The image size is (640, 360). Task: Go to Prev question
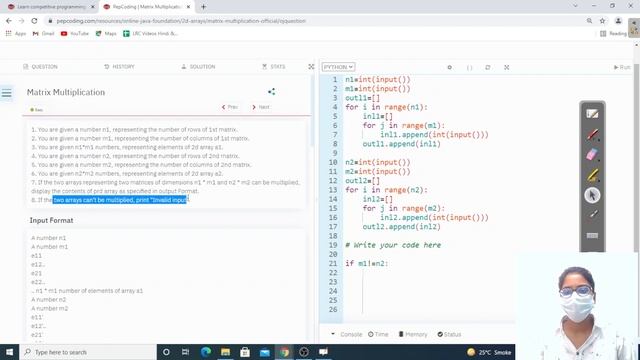click(x=230, y=107)
